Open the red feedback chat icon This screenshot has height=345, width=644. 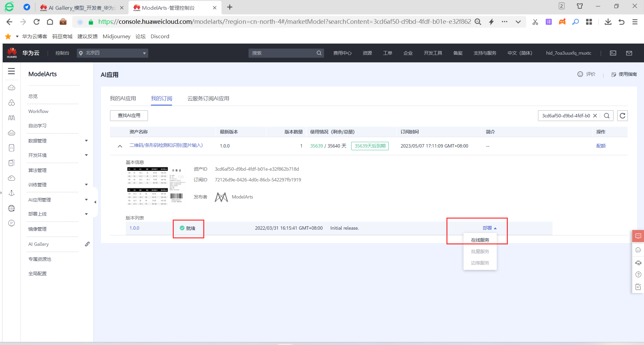tap(638, 236)
